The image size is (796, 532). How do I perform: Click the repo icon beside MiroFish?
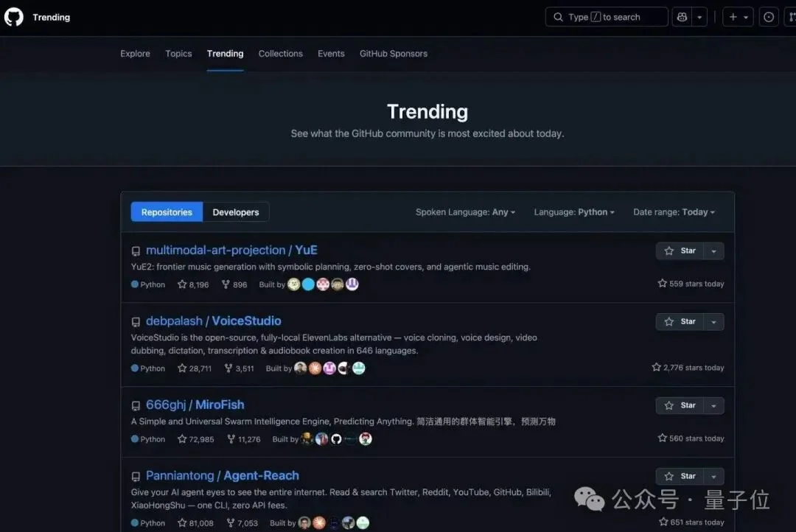coord(136,405)
